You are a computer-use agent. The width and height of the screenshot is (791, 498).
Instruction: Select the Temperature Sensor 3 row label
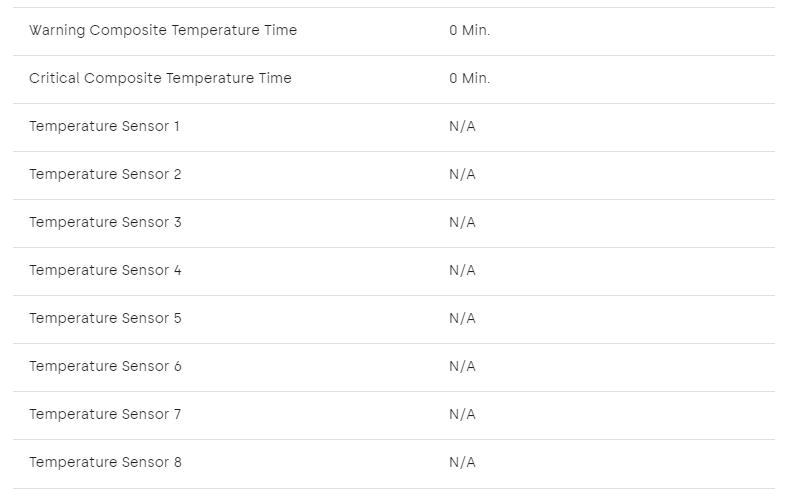click(105, 223)
